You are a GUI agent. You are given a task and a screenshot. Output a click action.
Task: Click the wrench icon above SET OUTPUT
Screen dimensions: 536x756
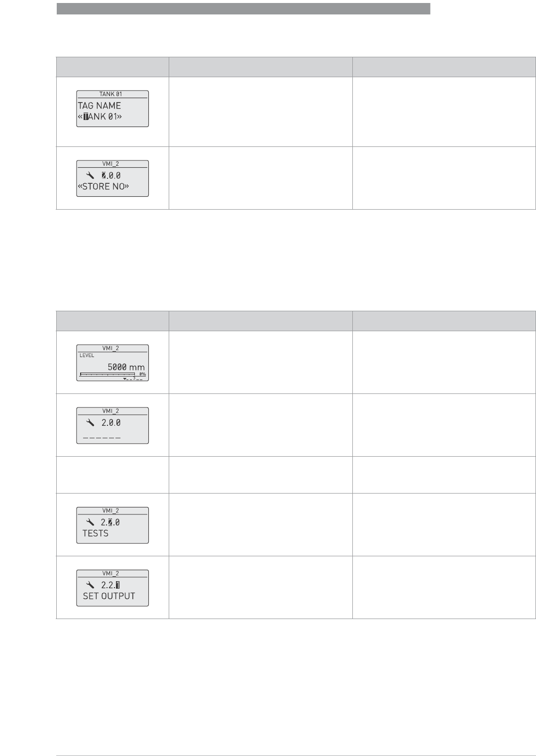point(90,585)
